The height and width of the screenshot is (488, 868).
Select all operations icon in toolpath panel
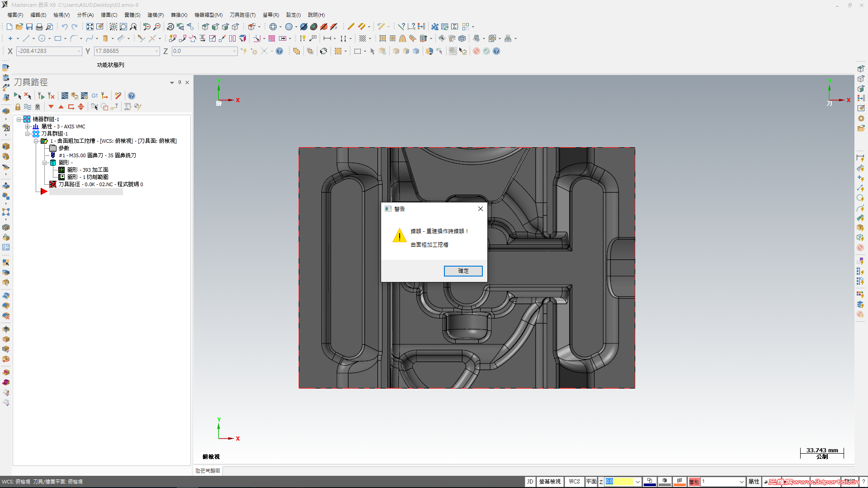click(17, 96)
